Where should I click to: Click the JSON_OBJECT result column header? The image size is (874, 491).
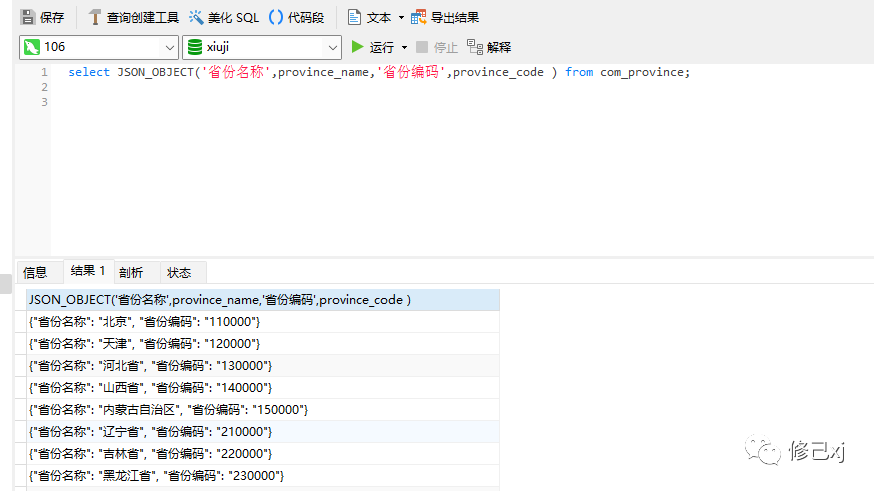tap(220, 300)
